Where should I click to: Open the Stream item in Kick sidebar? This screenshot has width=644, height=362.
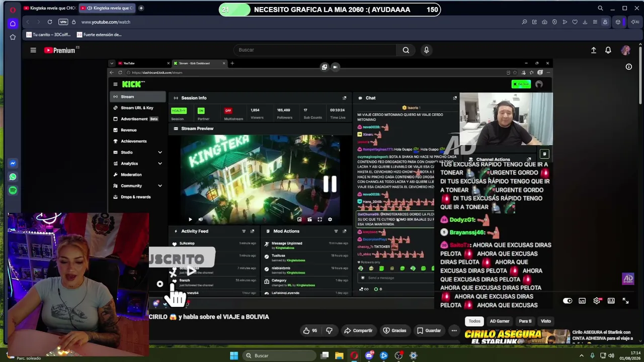coord(137,97)
